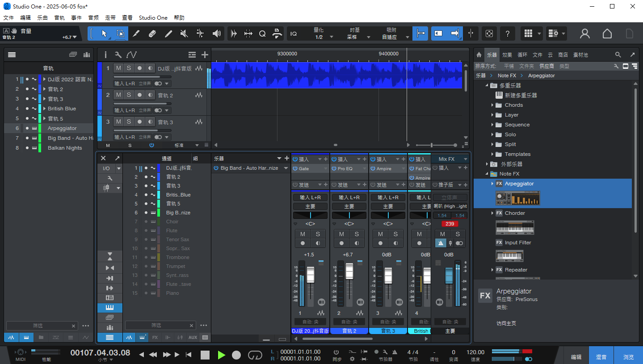Go to browser home icon
643x364 pixels.
(479, 54)
